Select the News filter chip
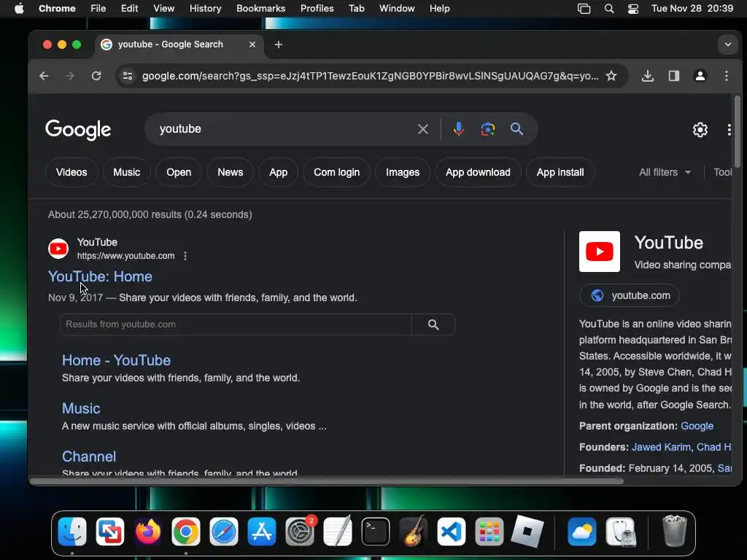747x560 pixels. 230,172
